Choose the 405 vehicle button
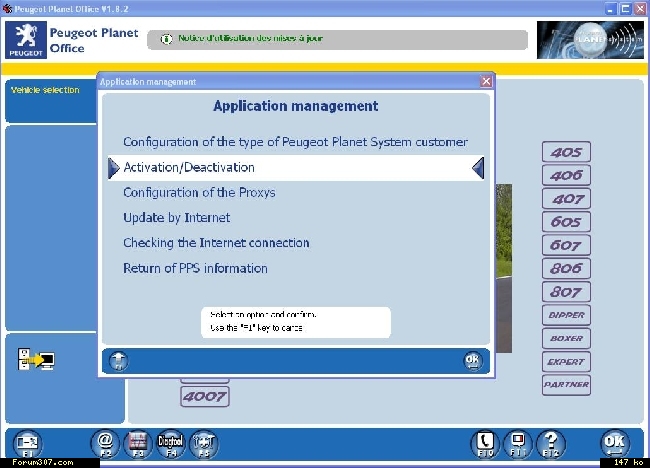The image size is (650, 468). (566, 152)
